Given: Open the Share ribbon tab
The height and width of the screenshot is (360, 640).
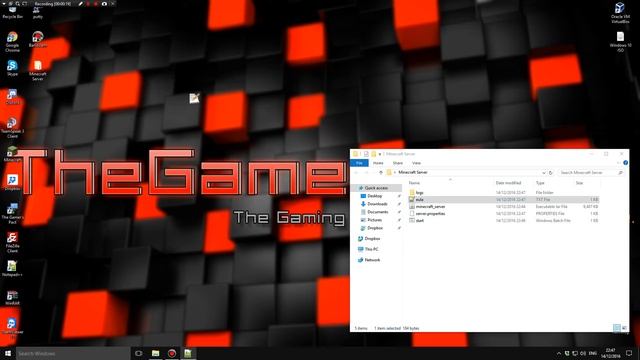Looking at the screenshot, I should point(398,163).
